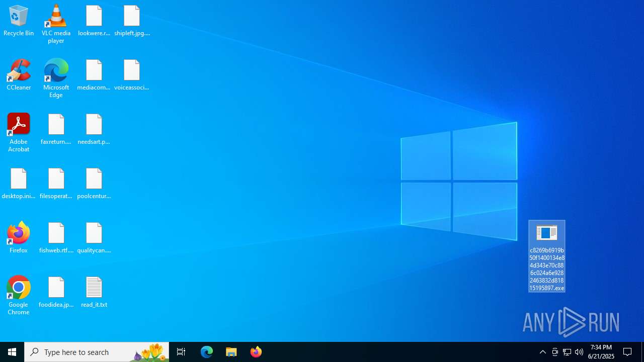This screenshot has width=644, height=362.
Task: Select the poolcentur... file icon
Action: pyautogui.click(x=94, y=184)
